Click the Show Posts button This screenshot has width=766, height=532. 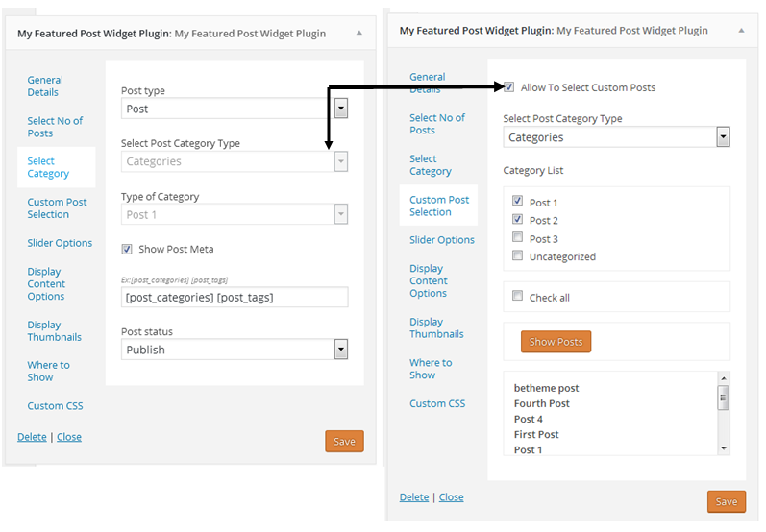(x=556, y=342)
